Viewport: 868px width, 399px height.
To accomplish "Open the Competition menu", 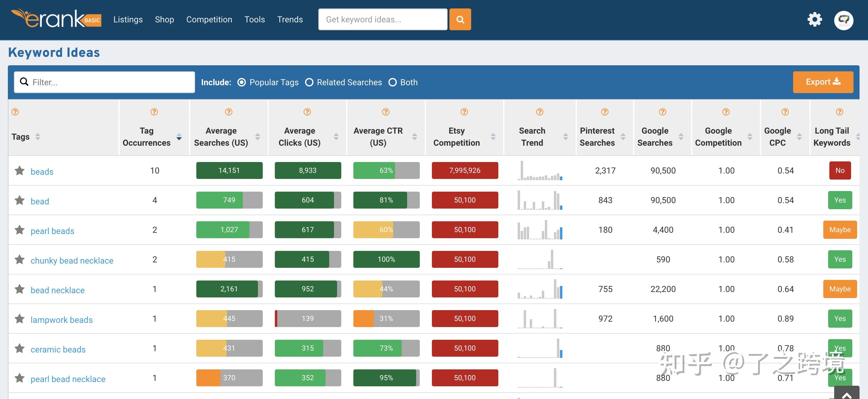I will click(209, 20).
